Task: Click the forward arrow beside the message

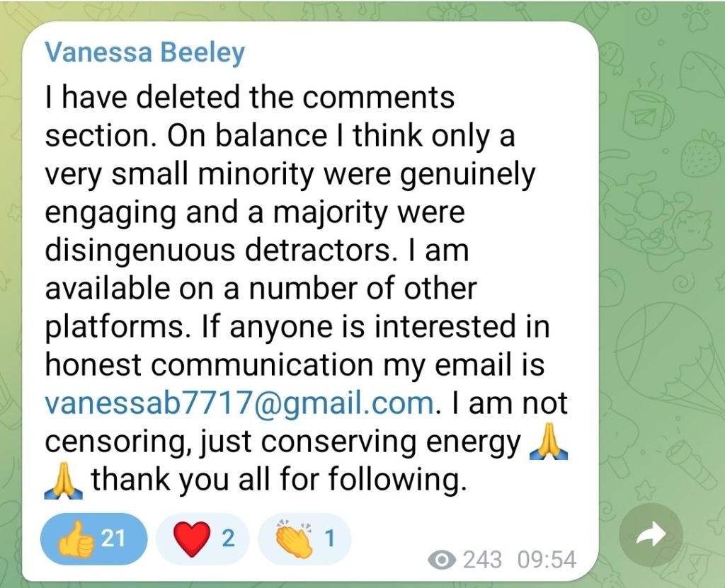Action: (651, 536)
